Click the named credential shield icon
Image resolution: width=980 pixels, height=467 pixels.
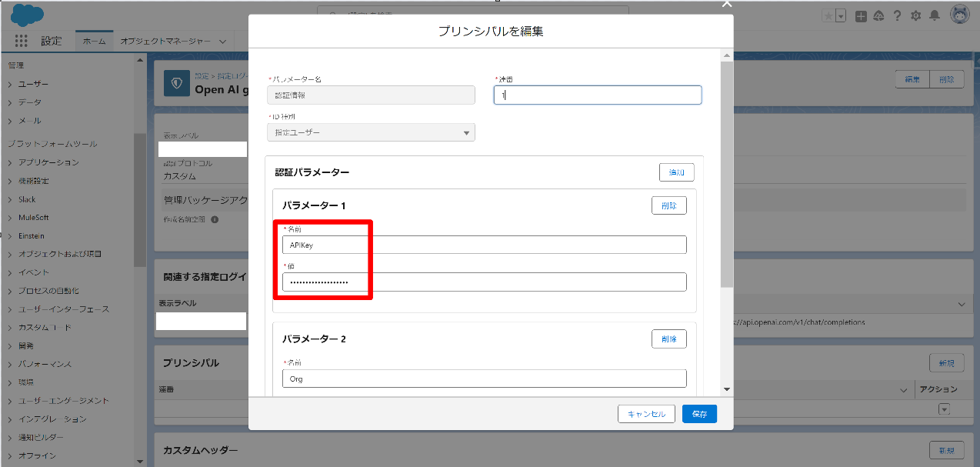coord(177,83)
